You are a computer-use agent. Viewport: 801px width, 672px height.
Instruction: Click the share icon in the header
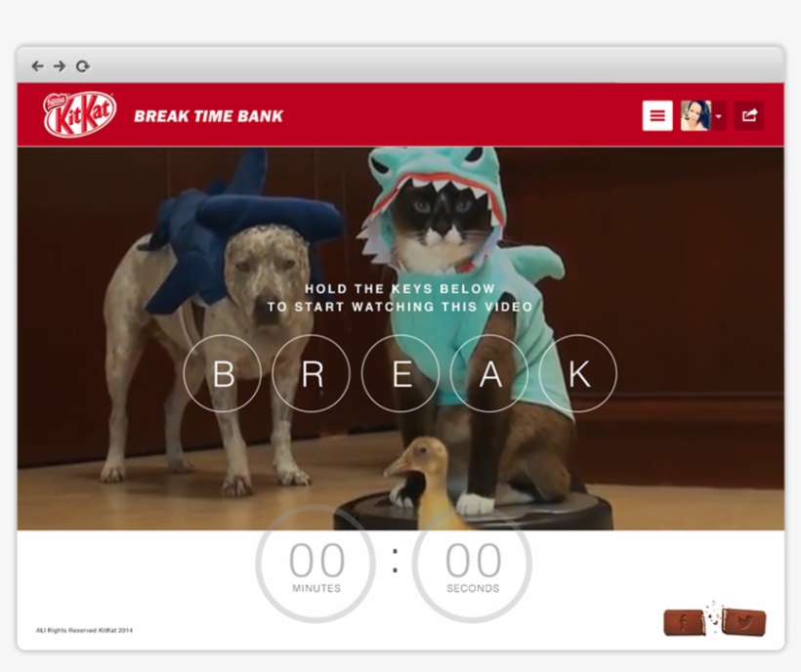[x=749, y=115]
